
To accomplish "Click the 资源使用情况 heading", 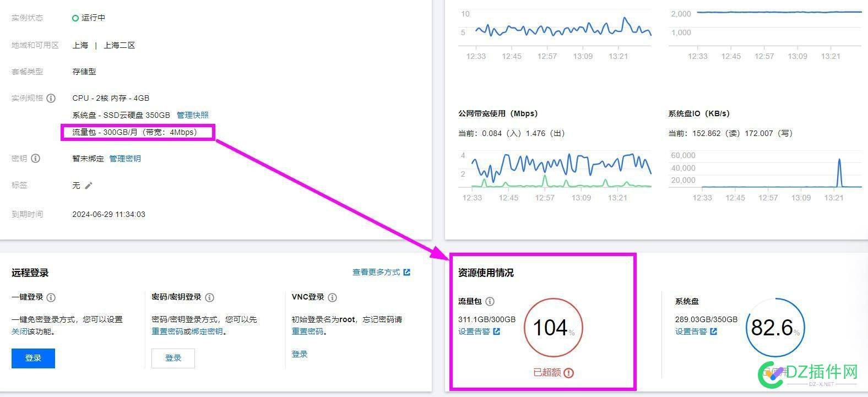I will click(486, 273).
